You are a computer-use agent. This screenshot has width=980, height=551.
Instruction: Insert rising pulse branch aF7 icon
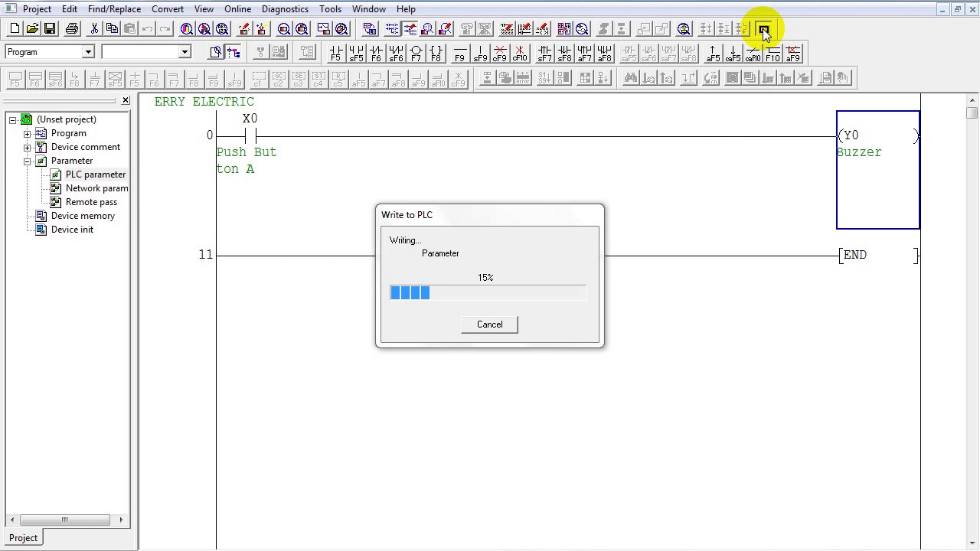(584, 53)
